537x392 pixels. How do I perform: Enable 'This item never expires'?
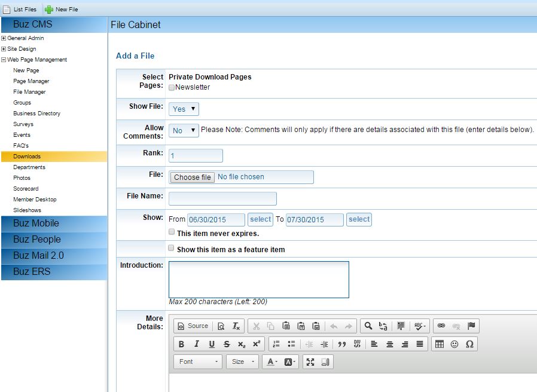coord(172,232)
